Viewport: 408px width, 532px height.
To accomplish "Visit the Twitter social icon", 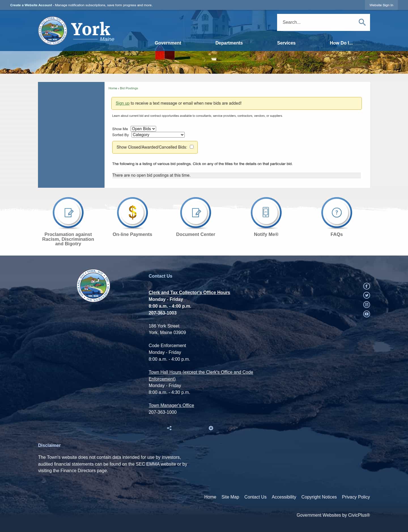I will pos(367,295).
